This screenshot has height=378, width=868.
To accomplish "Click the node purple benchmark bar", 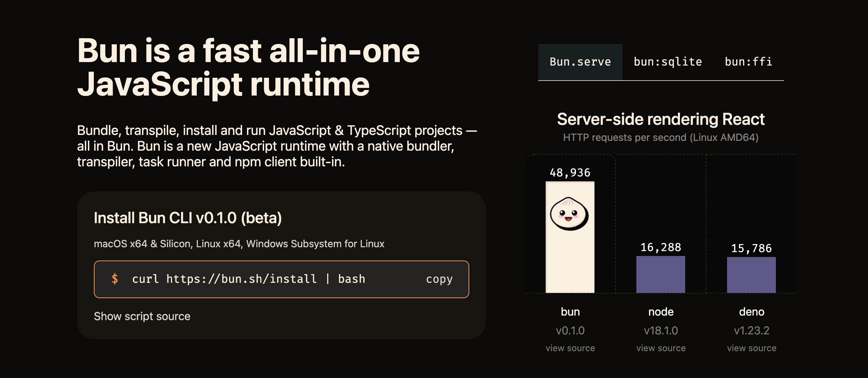I will point(660,274).
